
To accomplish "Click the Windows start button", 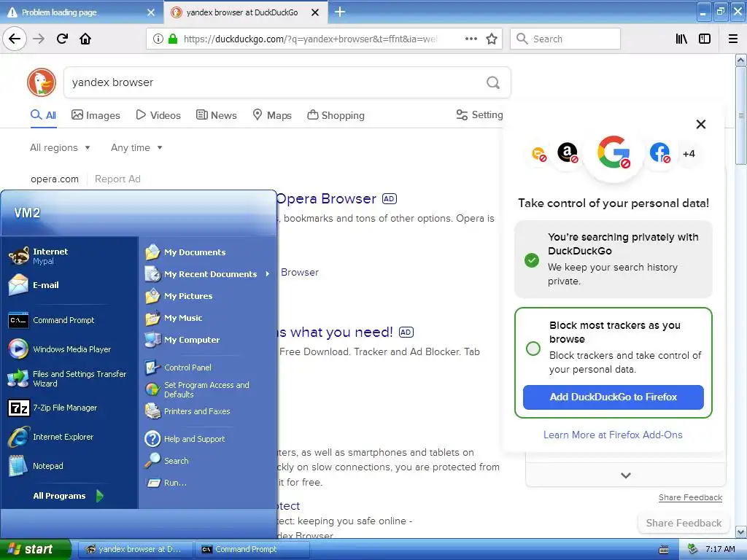I will click(x=35, y=549).
